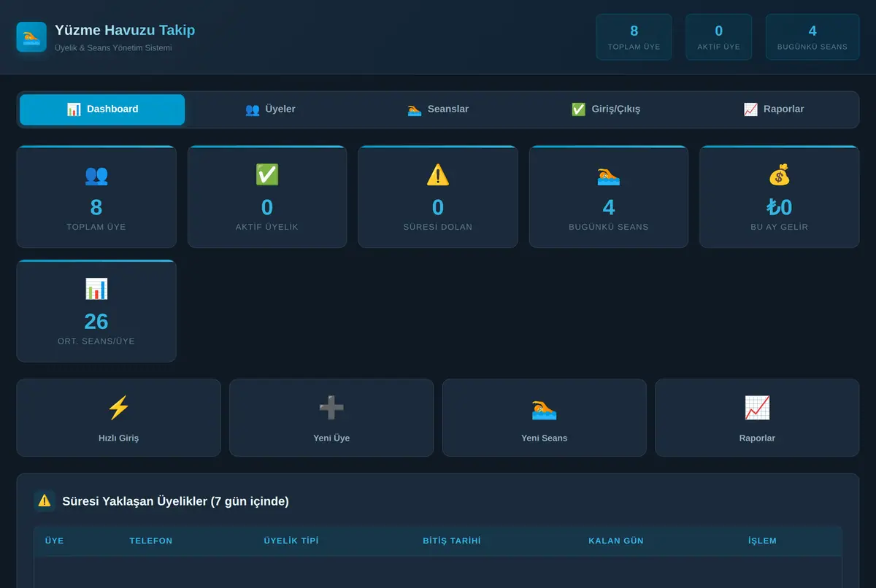Screen dimensions: 876x588
Task: Click the money bag icon on Bu Ay Gelir card
Action: (x=780, y=175)
